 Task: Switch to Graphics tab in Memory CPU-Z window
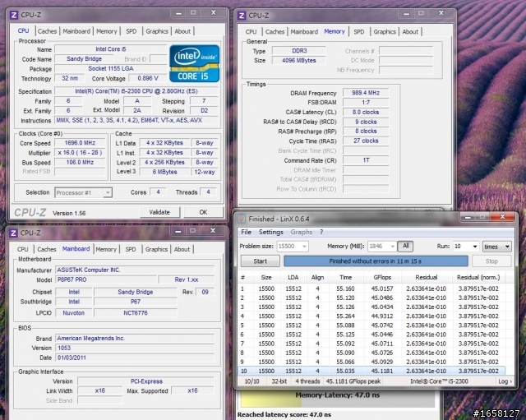coord(385,31)
